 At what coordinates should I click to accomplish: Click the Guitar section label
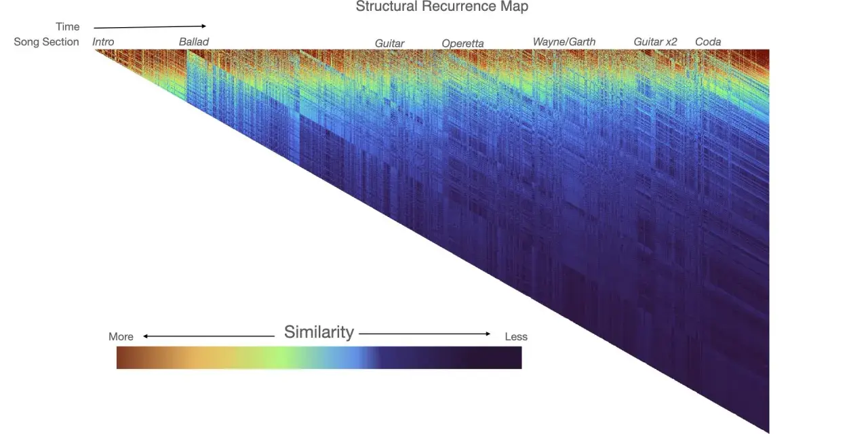point(389,43)
